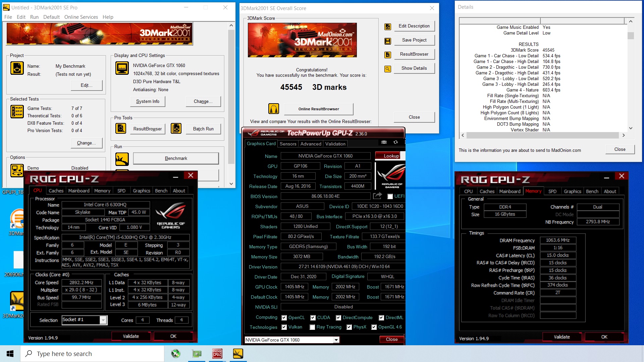Open the File menu in 3DMark2001
The width and height of the screenshot is (644, 362).
tap(8, 17)
